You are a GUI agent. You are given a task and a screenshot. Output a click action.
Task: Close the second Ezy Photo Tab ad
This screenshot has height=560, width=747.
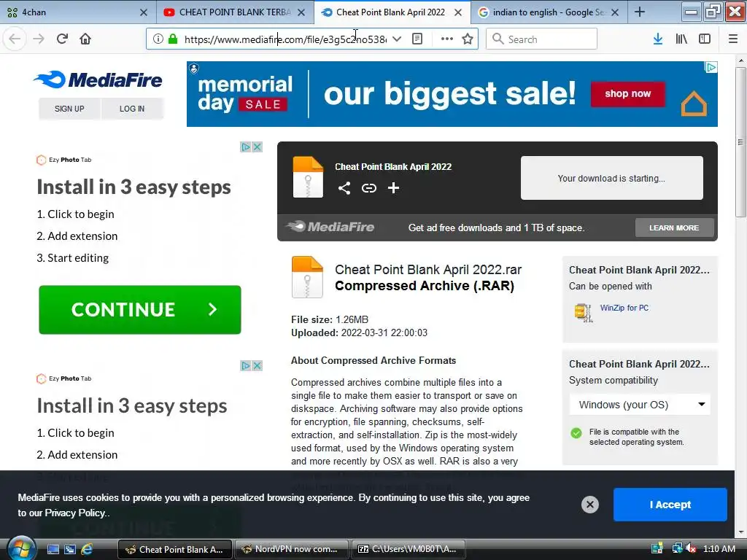pyautogui.click(x=258, y=366)
